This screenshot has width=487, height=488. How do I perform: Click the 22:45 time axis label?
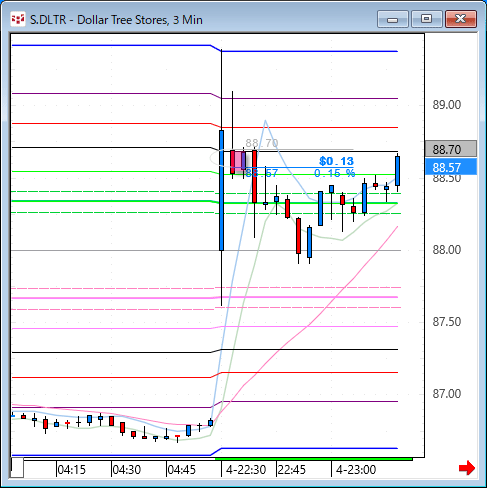292,470
